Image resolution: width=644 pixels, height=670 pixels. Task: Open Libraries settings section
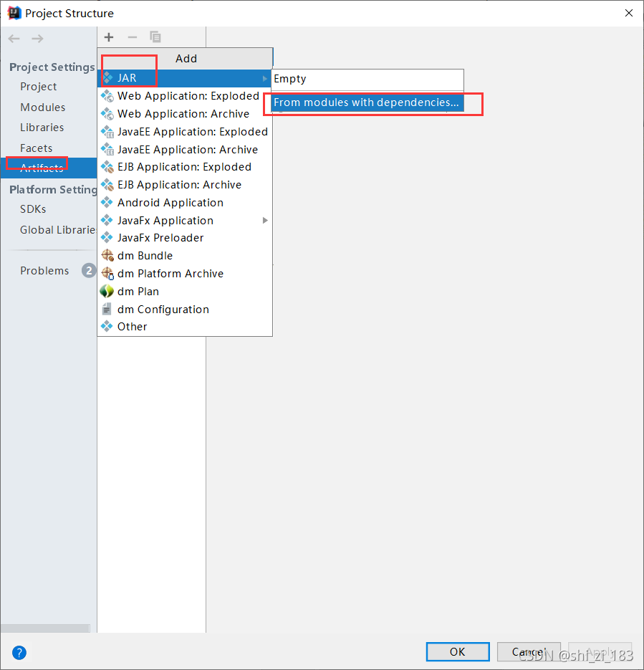[42, 128]
